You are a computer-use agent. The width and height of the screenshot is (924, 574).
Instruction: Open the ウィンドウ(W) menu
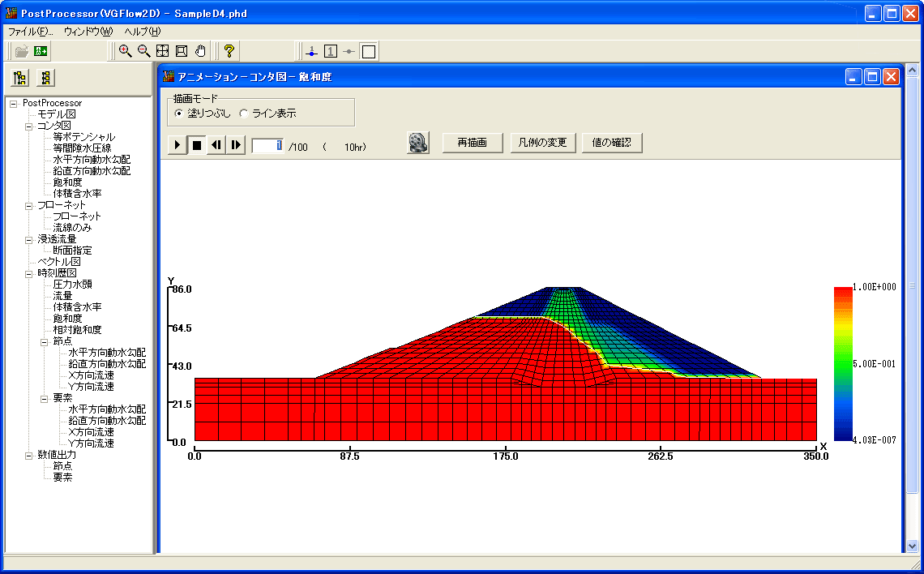click(88, 32)
